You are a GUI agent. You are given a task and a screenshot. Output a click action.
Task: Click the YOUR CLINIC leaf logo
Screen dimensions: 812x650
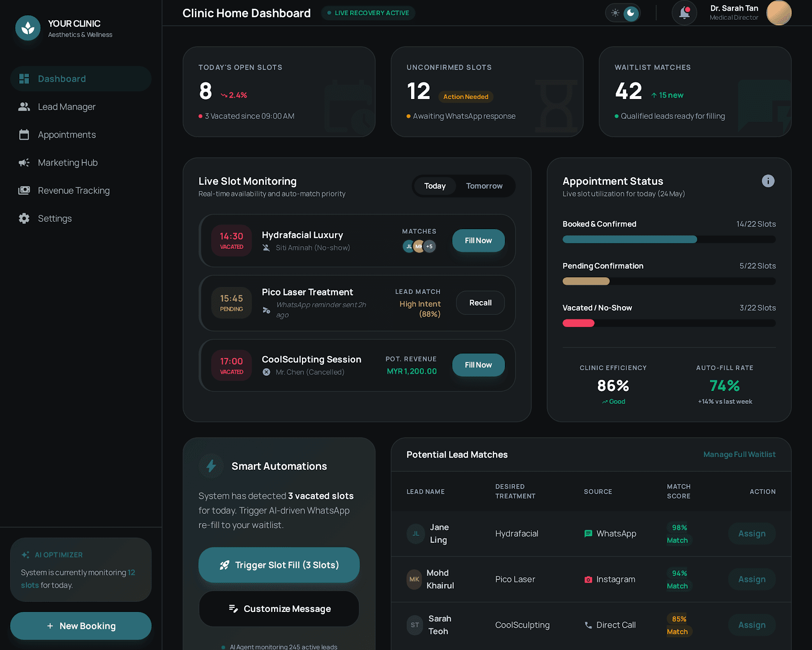click(28, 28)
